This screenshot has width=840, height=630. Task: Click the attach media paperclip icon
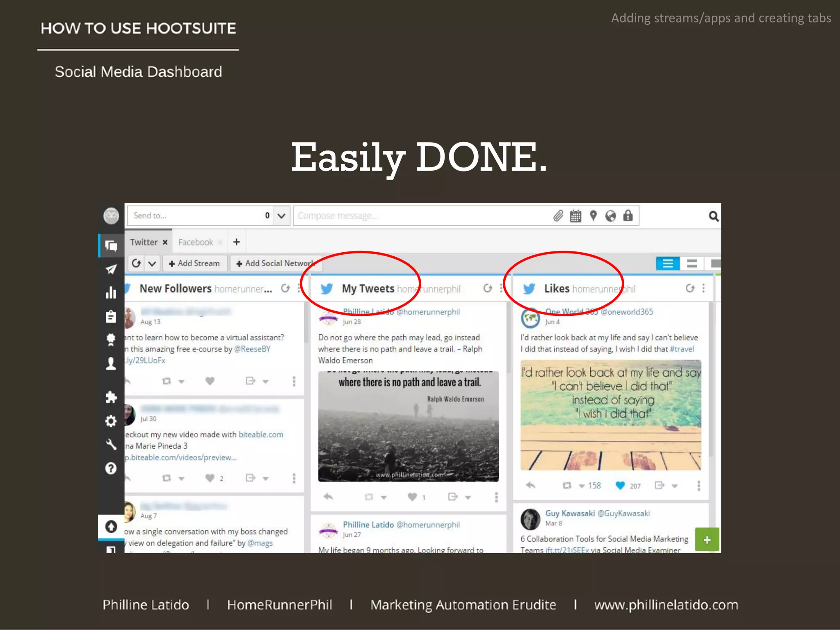click(558, 216)
